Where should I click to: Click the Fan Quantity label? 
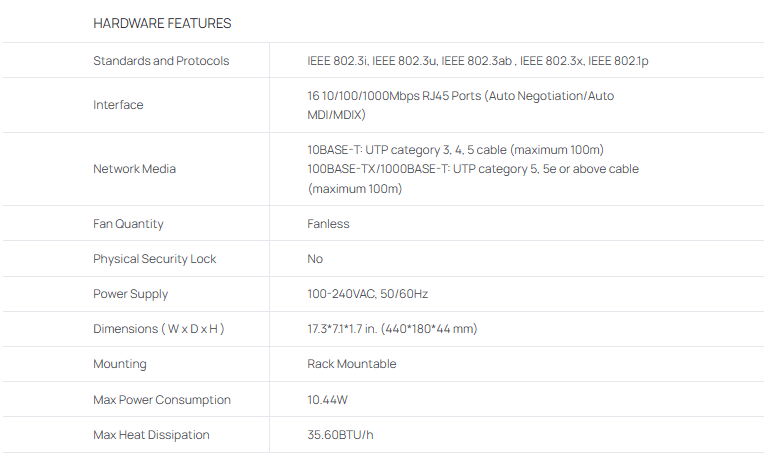point(128,224)
